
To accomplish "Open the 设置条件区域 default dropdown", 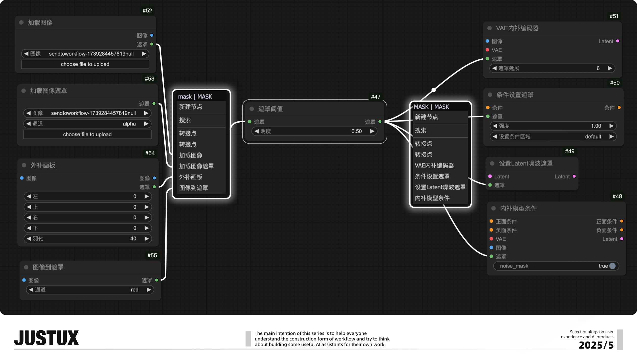I will [553, 136].
